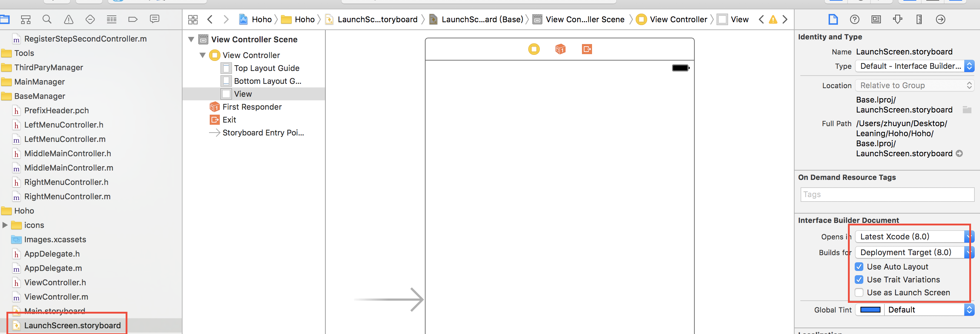
Task: Open the Identity inspector
Action: [x=876, y=19]
